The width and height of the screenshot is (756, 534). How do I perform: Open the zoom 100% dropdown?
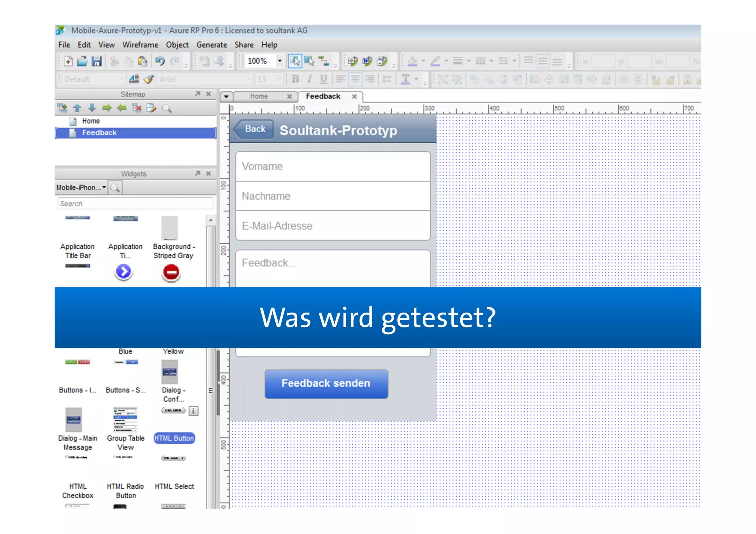280,61
